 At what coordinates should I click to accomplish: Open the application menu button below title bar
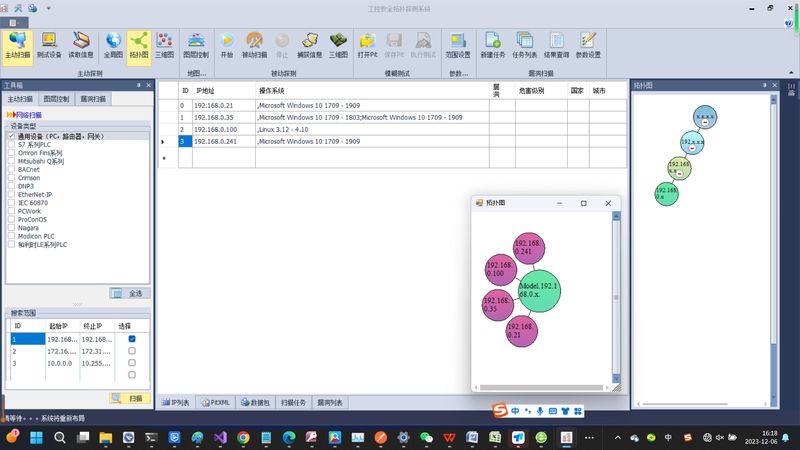click(14, 23)
